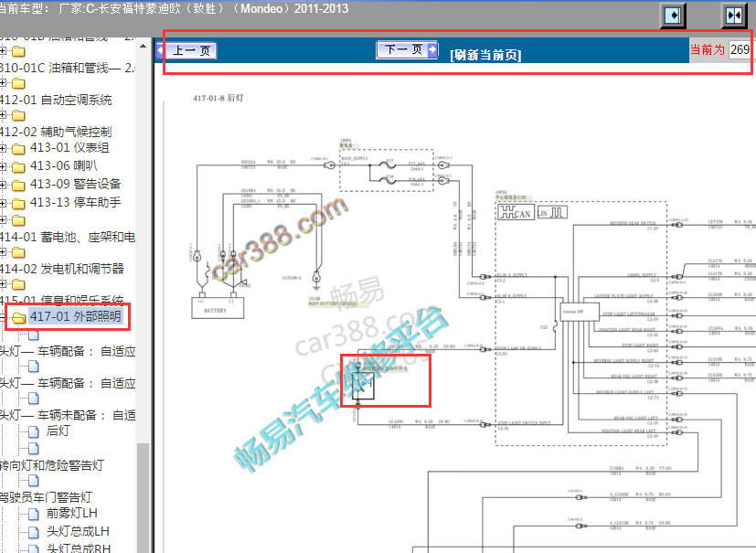Click the tree panel vertical scrollbar thumb
The image size is (756, 553).
pyautogui.click(x=143, y=498)
